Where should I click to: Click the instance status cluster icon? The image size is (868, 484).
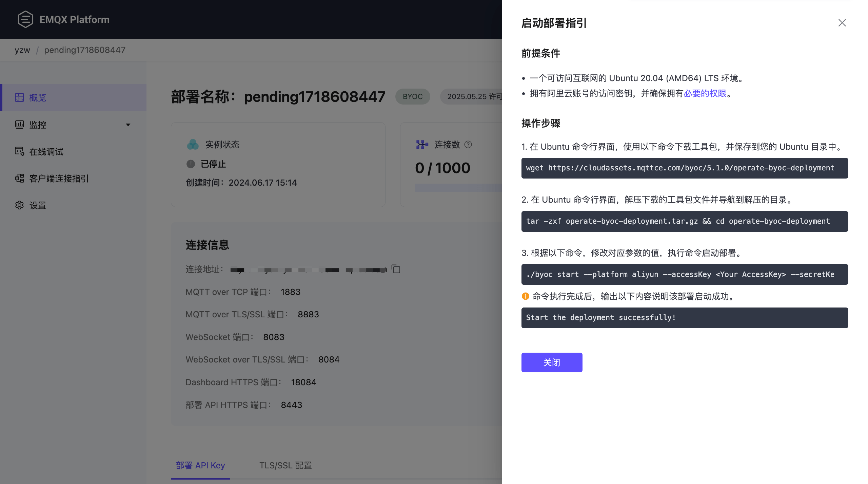click(193, 145)
